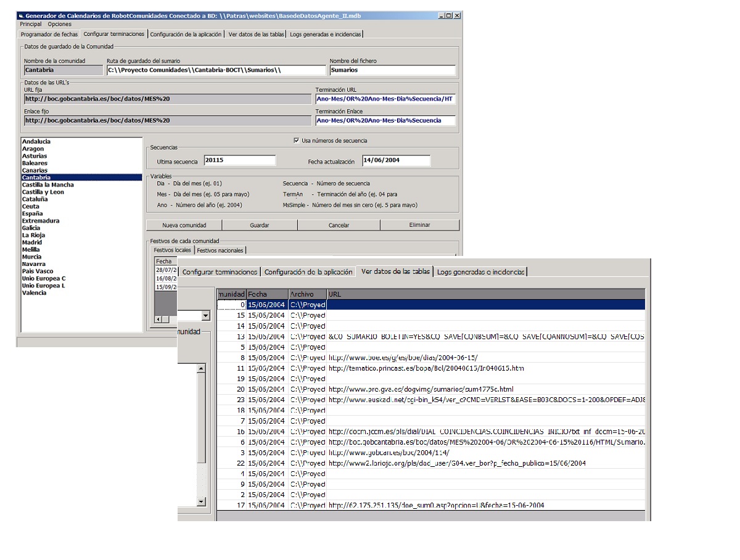
Task: Open the Principal menu
Action: click(31, 24)
